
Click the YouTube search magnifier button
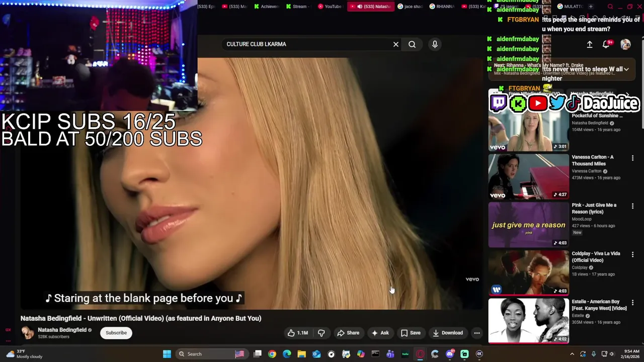(412, 44)
